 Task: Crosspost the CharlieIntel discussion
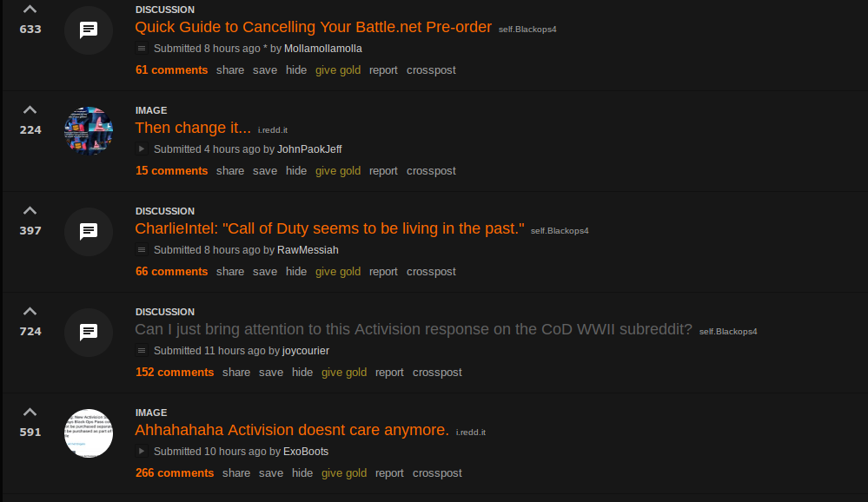click(x=431, y=272)
